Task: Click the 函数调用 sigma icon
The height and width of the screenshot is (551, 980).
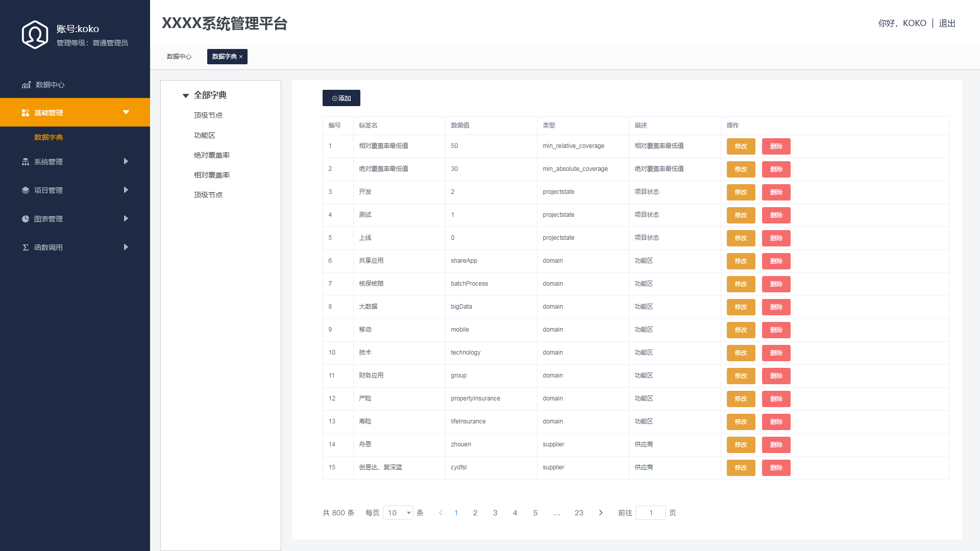Action: pyautogui.click(x=25, y=247)
